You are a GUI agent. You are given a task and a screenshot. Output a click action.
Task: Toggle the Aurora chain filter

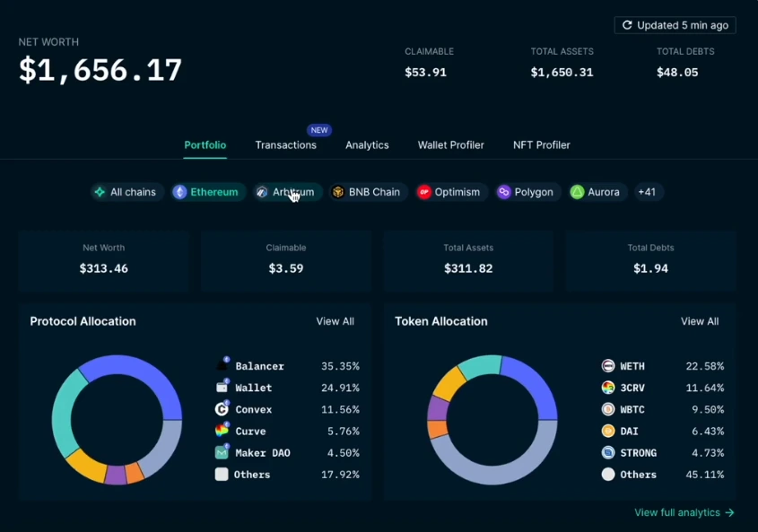[x=579, y=191]
